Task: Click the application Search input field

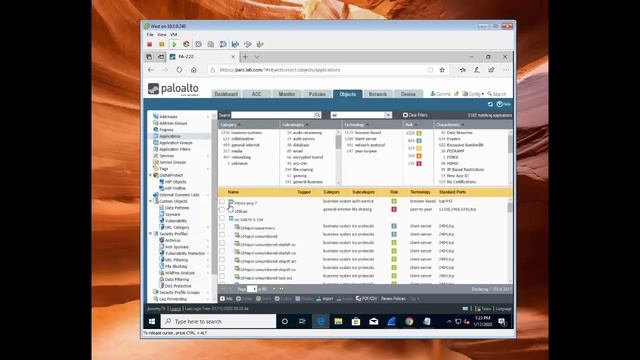Action: [272, 115]
